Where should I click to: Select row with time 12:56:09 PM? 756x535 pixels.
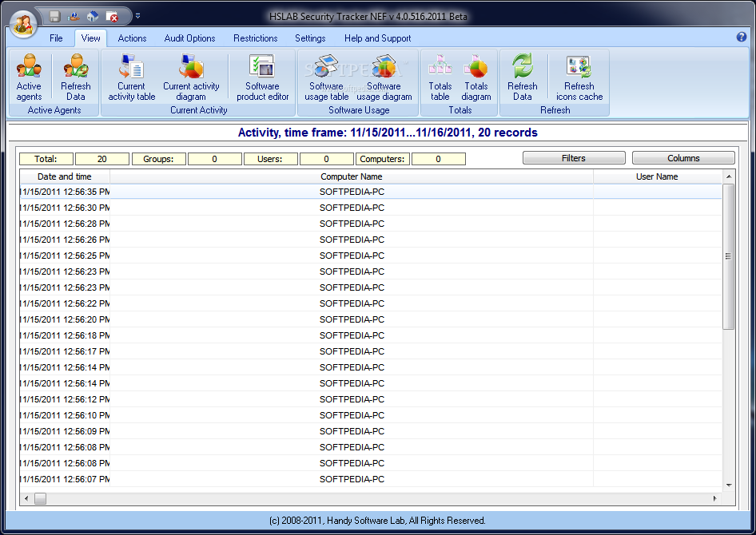tap(371, 431)
